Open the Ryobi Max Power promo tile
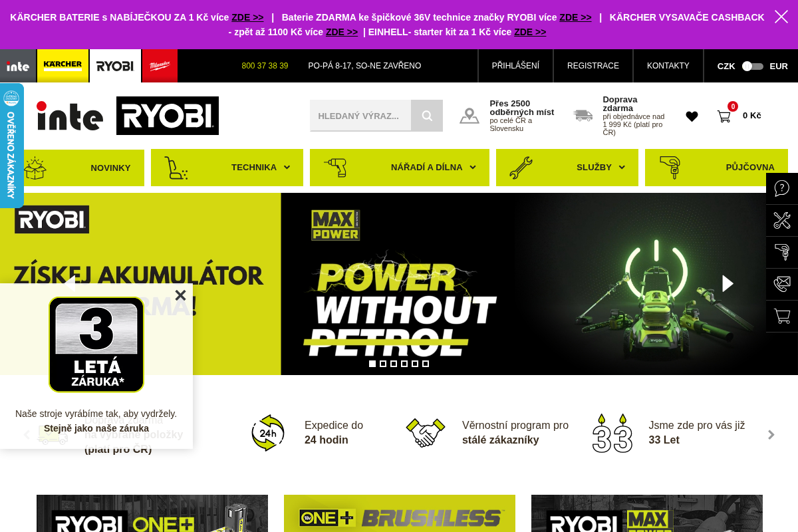The image size is (798, 532). pos(647,513)
